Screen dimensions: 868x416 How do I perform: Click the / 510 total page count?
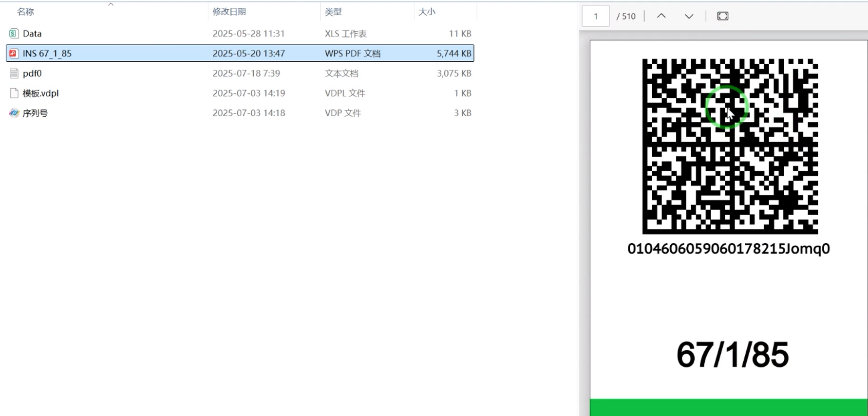pyautogui.click(x=626, y=16)
